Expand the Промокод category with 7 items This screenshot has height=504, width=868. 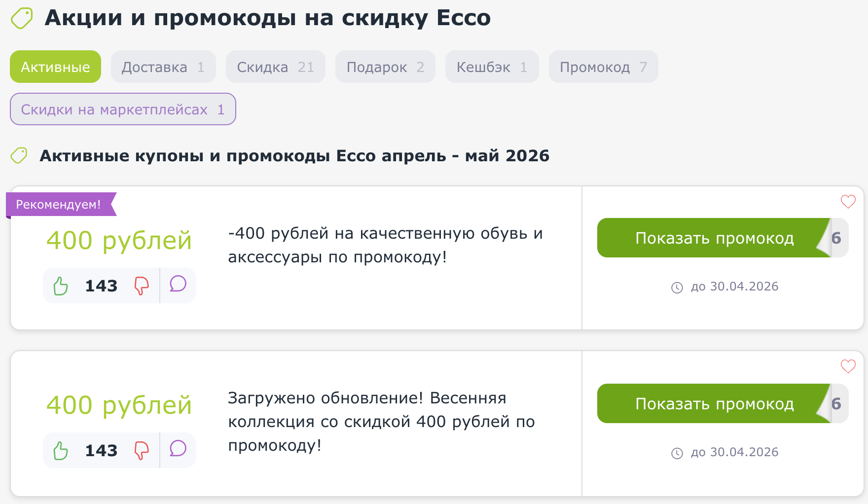[603, 67]
